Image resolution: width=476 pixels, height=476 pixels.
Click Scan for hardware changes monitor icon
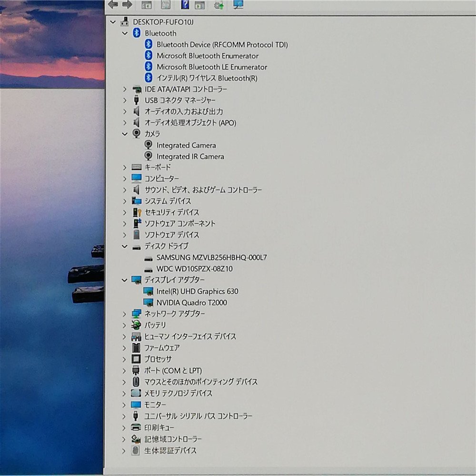coord(238,5)
